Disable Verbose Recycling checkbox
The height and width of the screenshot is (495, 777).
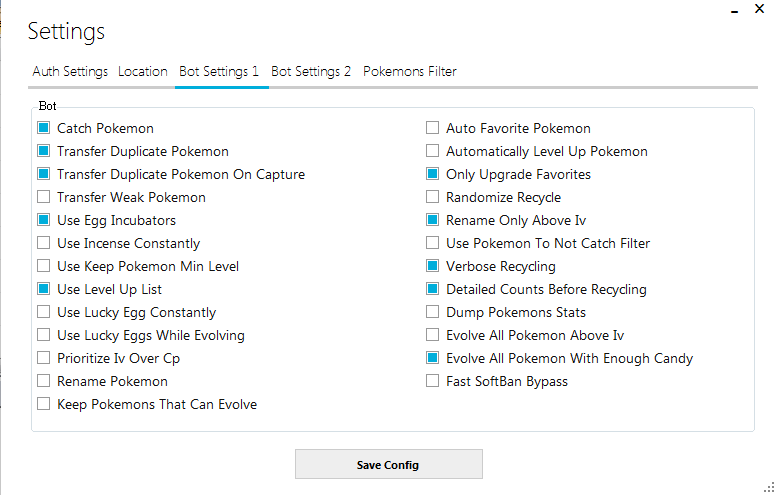click(x=433, y=266)
